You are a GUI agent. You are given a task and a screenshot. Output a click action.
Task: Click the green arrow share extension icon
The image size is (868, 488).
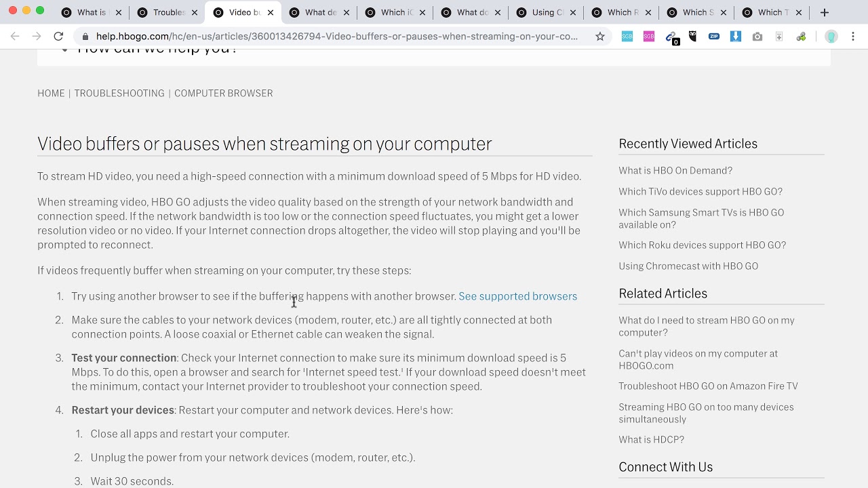[x=801, y=37]
